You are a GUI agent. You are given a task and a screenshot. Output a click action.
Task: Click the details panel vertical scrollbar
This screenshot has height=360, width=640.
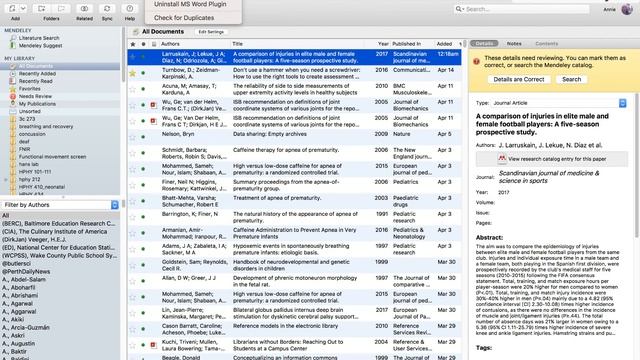[636, 165]
